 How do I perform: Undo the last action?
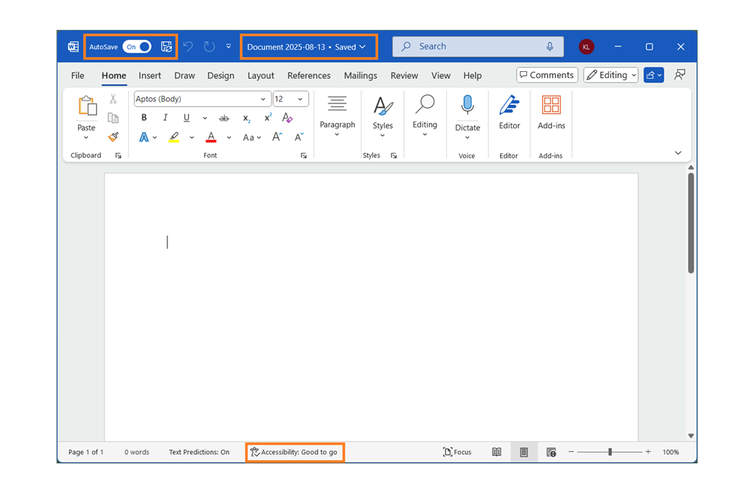[188, 46]
